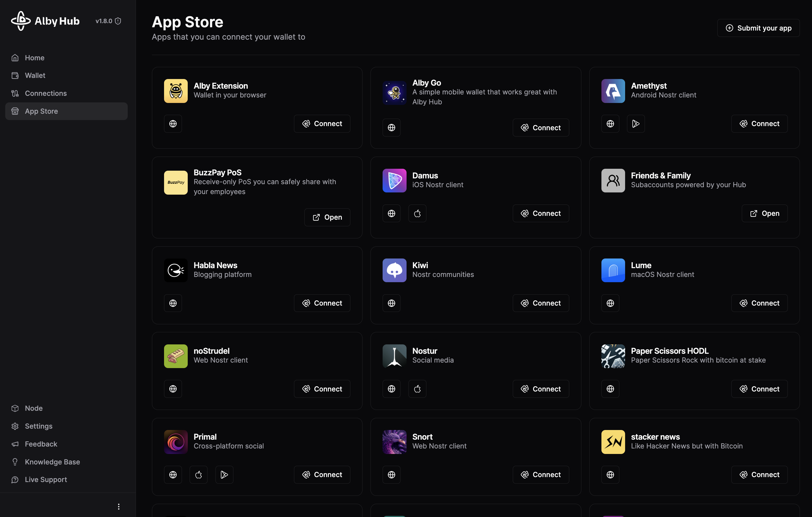Click the BuzzPay PoS title text
This screenshot has height=517, width=812.
tap(217, 172)
